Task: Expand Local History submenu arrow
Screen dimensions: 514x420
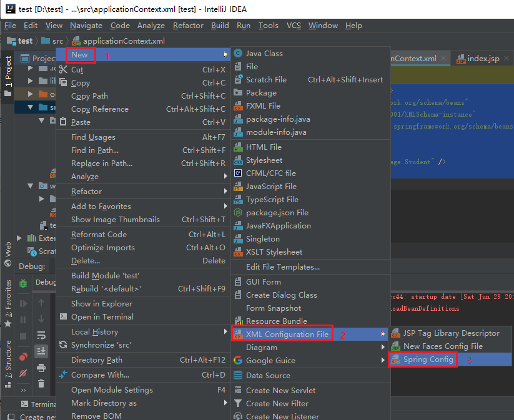Action: [225, 331]
